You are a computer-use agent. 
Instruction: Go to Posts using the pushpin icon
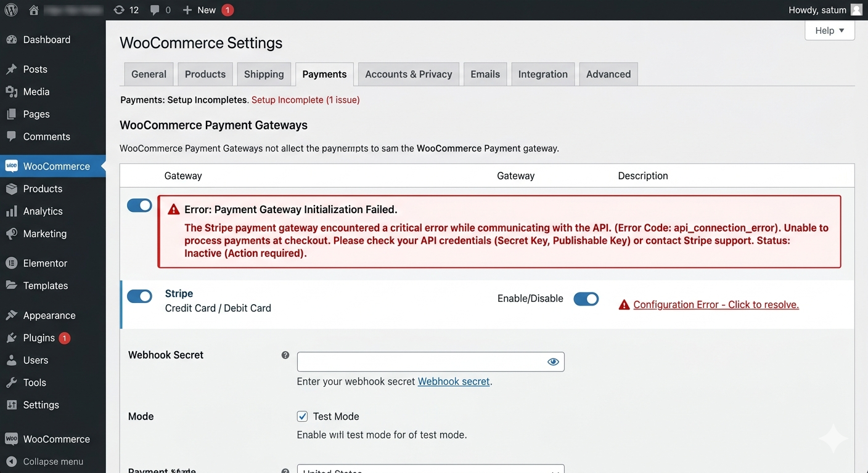click(11, 69)
